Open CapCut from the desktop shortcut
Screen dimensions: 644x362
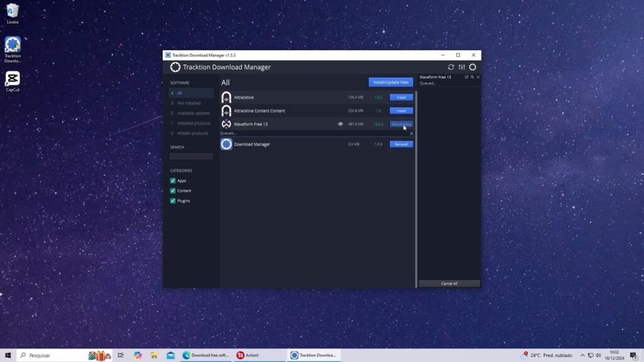pos(13,79)
